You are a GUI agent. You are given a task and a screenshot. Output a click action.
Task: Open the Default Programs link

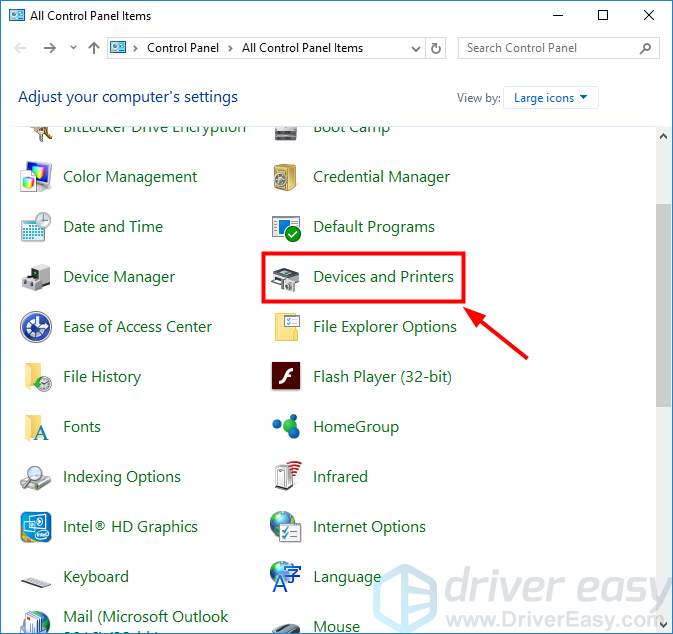[x=373, y=227]
